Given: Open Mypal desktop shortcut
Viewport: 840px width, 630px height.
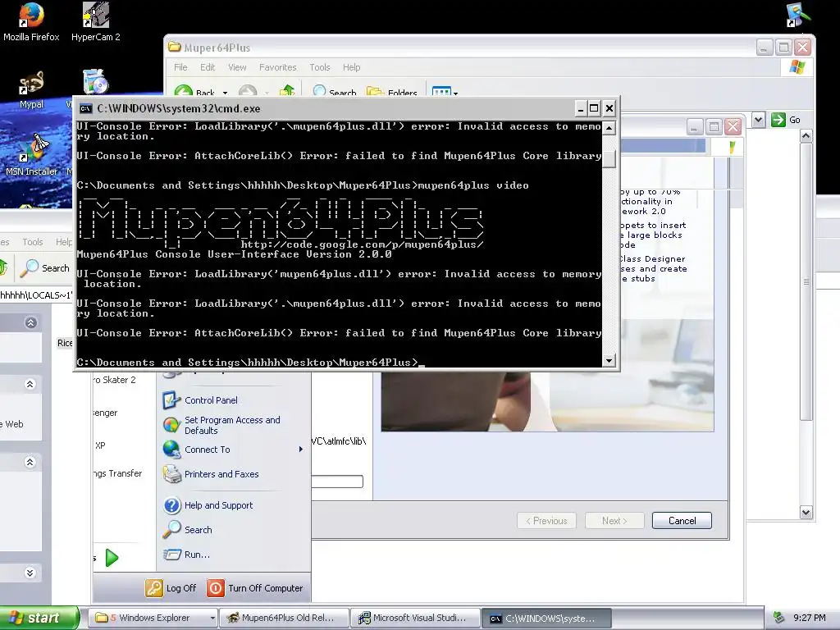Looking at the screenshot, I should [x=31, y=89].
